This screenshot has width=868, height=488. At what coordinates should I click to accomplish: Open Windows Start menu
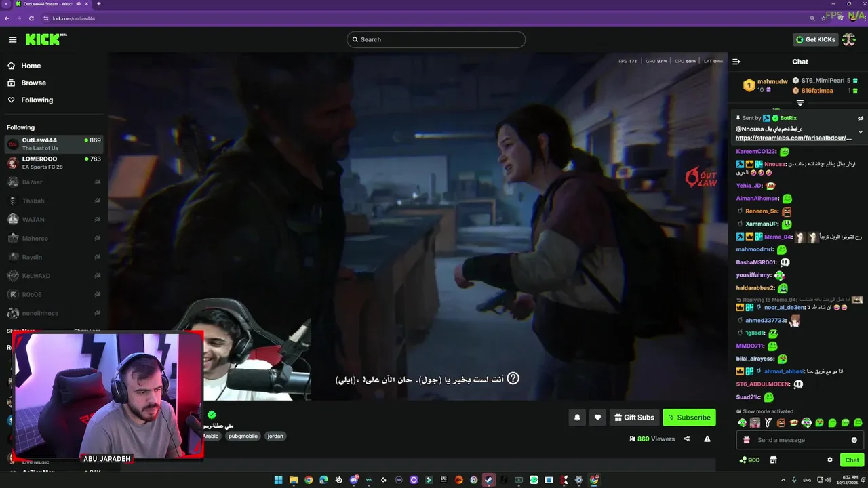click(x=278, y=480)
